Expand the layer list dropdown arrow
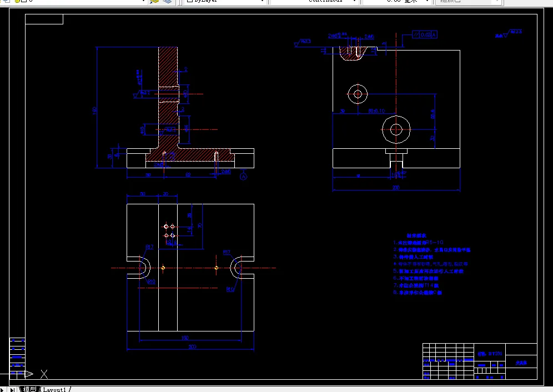553x392 pixels. coord(143,1)
